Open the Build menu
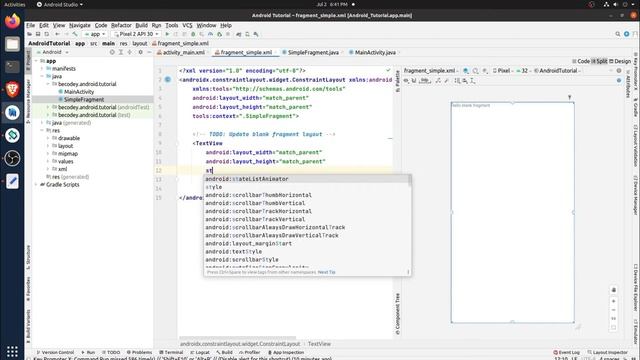 (141, 25)
